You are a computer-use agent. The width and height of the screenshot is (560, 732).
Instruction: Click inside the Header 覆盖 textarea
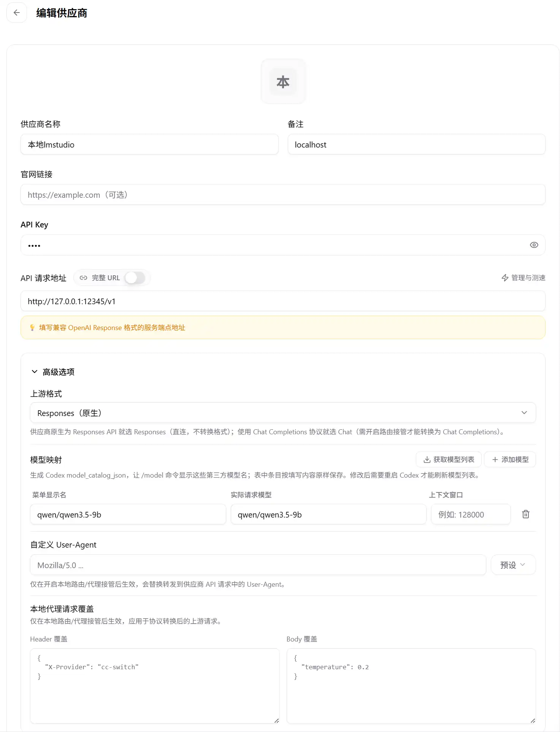[155, 686]
